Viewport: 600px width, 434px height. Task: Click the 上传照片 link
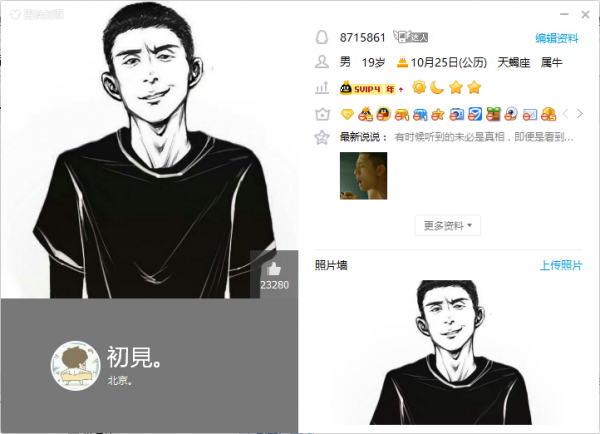click(x=561, y=265)
